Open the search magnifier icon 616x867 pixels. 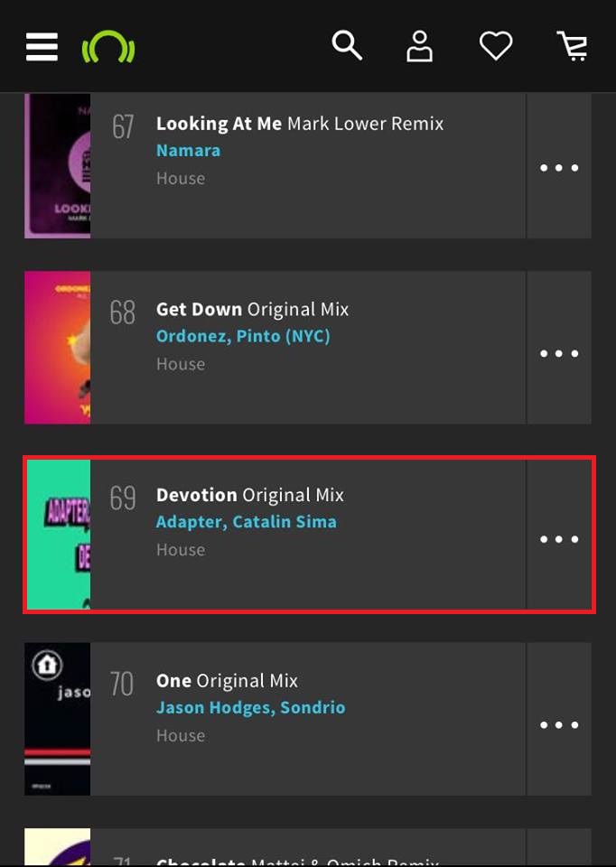tap(347, 45)
